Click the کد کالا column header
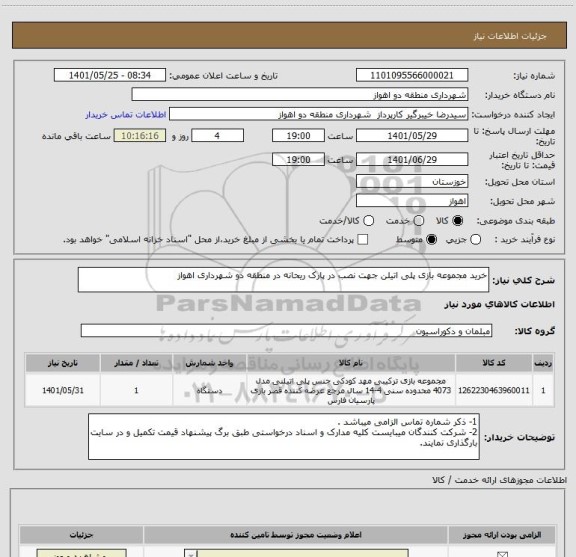576x557 pixels. tap(494, 363)
